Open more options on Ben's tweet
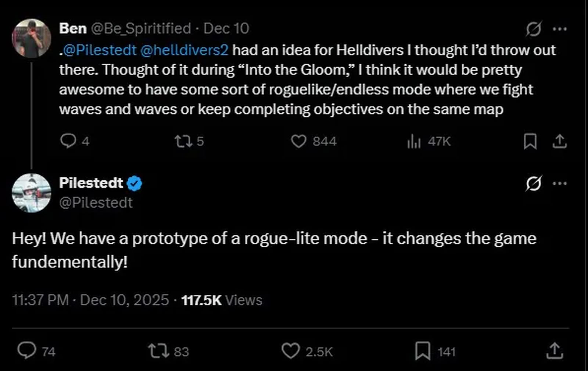 click(559, 29)
